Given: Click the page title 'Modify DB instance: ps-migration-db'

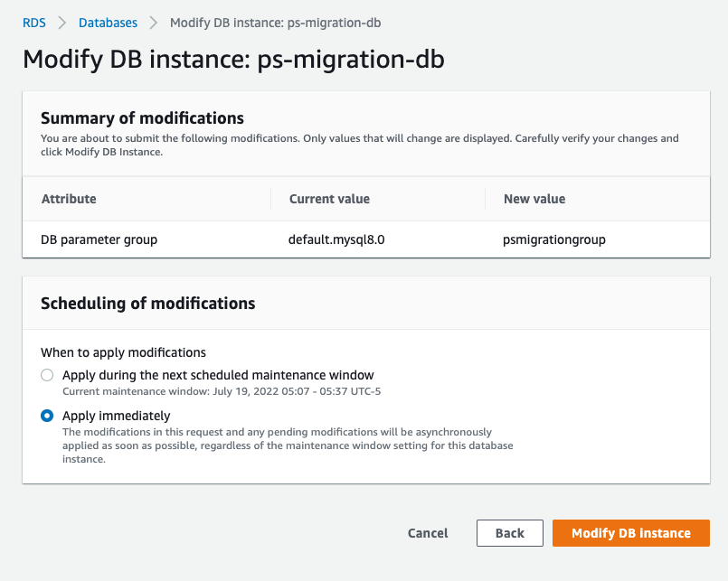Looking at the screenshot, I should point(232,60).
